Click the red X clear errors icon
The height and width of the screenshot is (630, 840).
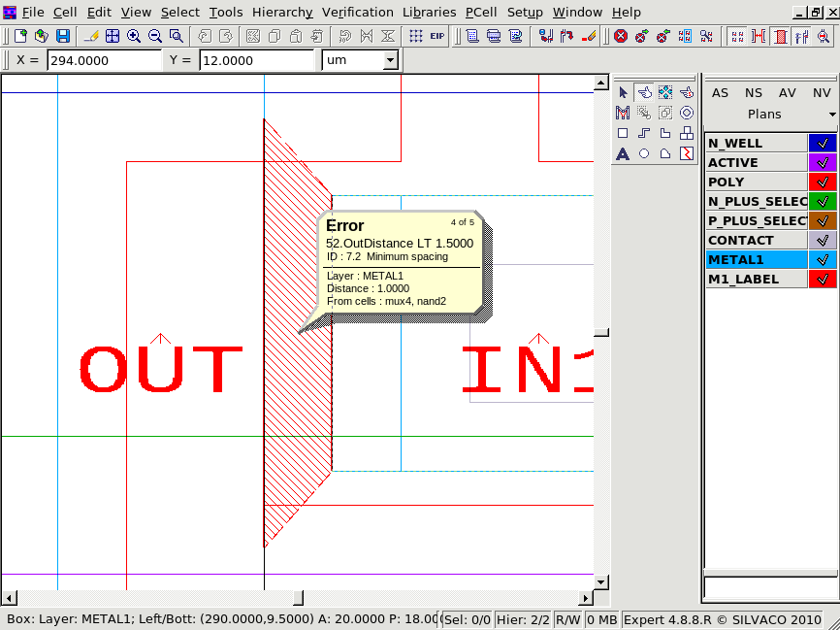pyautogui.click(x=621, y=36)
